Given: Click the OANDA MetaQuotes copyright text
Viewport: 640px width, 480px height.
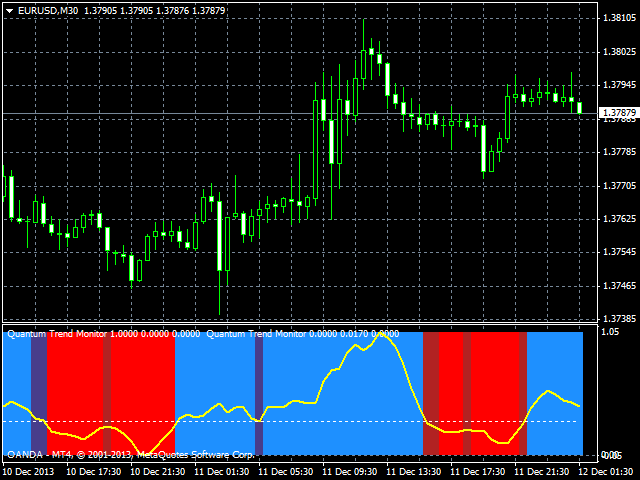Looking at the screenshot, I should 130,454.
